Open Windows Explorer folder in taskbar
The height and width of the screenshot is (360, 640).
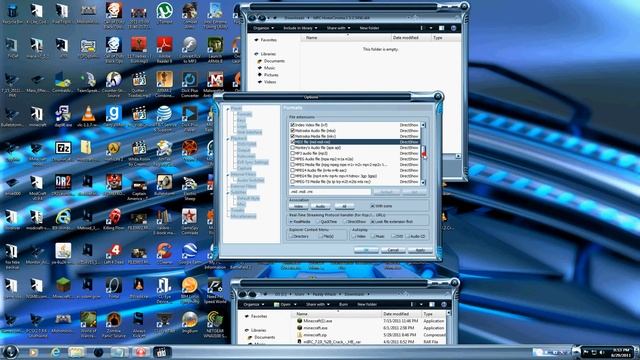[76, 352]
